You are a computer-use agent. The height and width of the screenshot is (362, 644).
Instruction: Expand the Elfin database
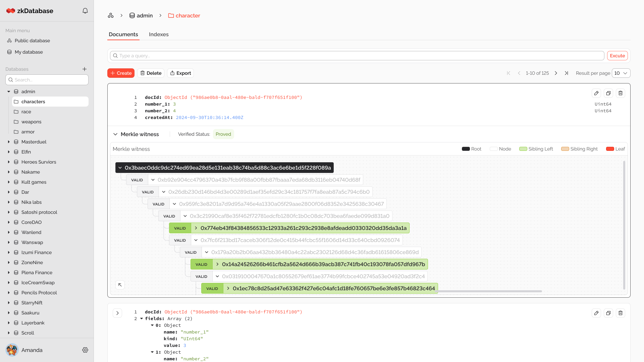pyautogui.click(x=9, y=152)
